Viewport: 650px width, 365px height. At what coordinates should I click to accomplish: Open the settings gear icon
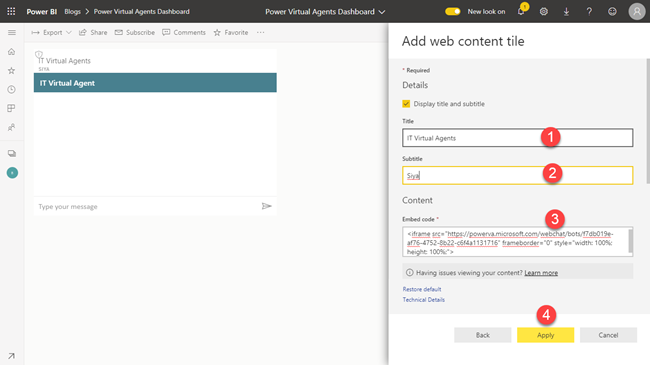543,12
